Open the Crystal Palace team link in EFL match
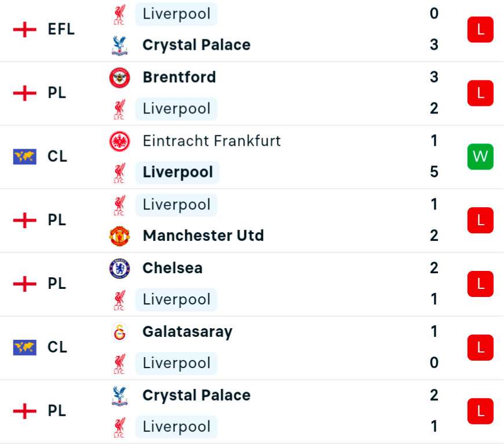Viewport: 504px width, 444px height. 196,45
